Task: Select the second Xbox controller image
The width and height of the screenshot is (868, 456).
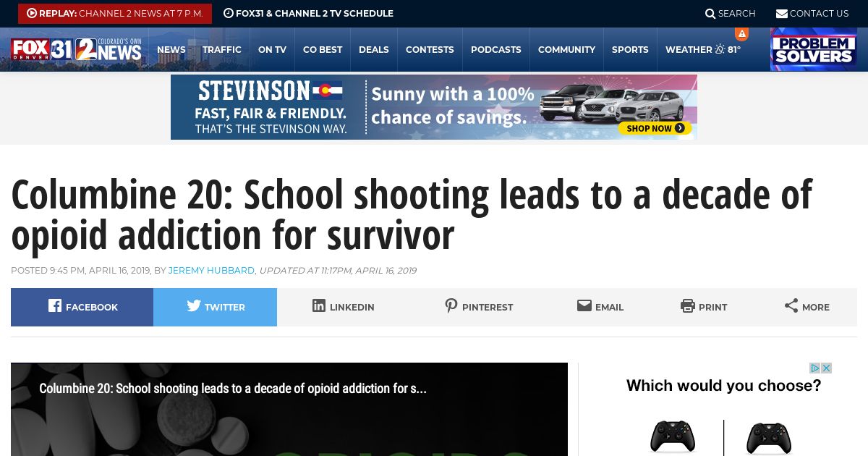Action: point(769,439)
